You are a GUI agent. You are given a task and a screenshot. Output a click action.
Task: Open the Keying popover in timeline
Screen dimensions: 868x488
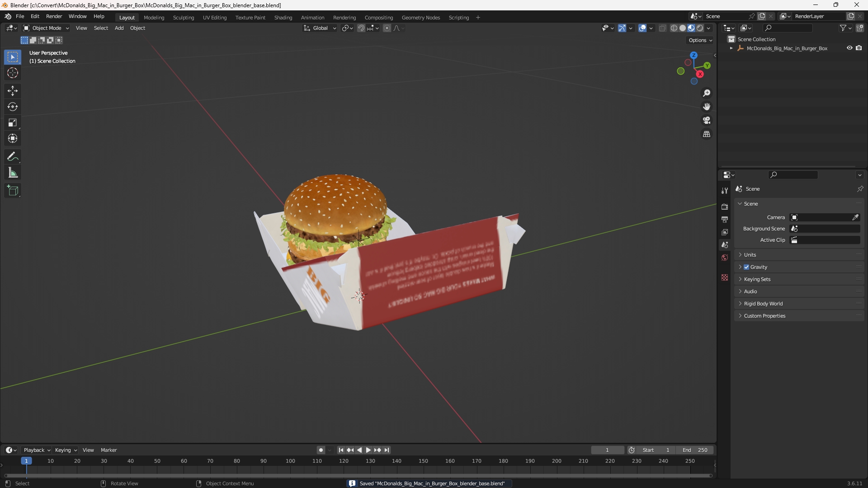click(x=66, y=450)
